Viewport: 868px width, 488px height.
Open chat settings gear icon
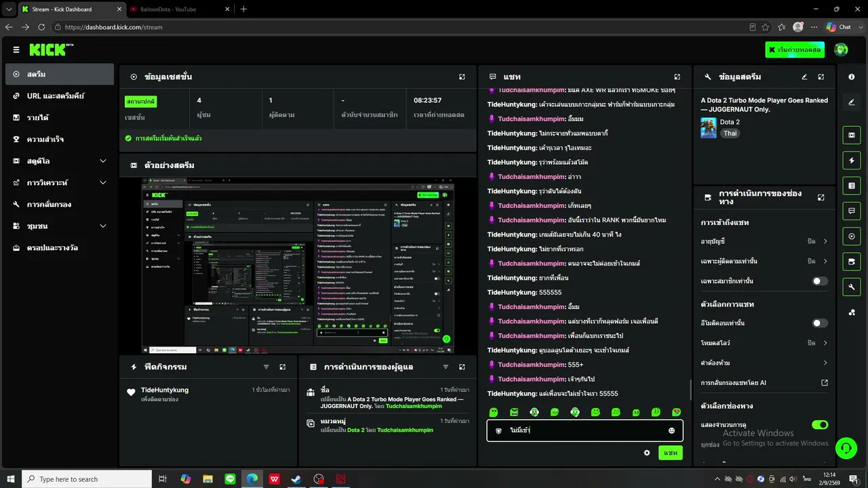click(x=647, y=453)
